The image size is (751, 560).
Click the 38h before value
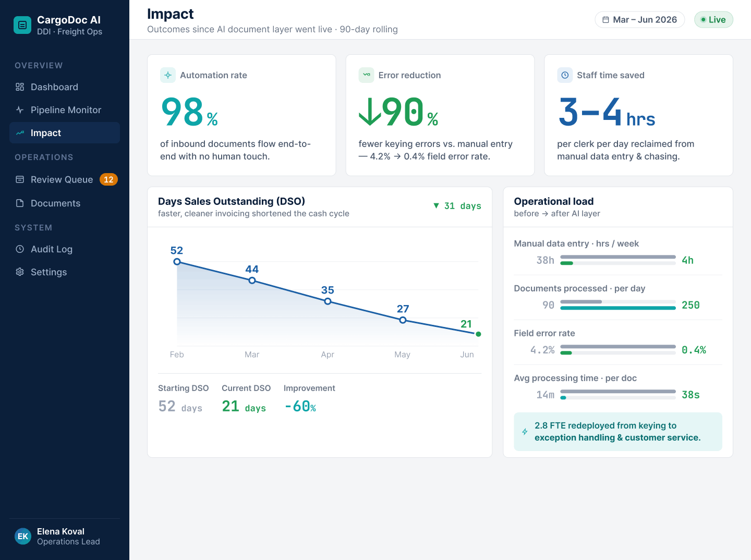[545, 260]
